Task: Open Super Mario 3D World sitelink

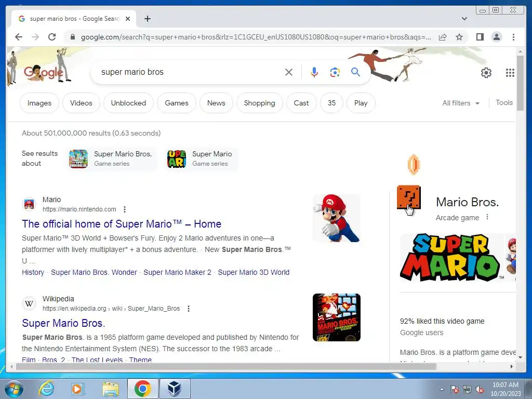Action: [x=254, y=272]
